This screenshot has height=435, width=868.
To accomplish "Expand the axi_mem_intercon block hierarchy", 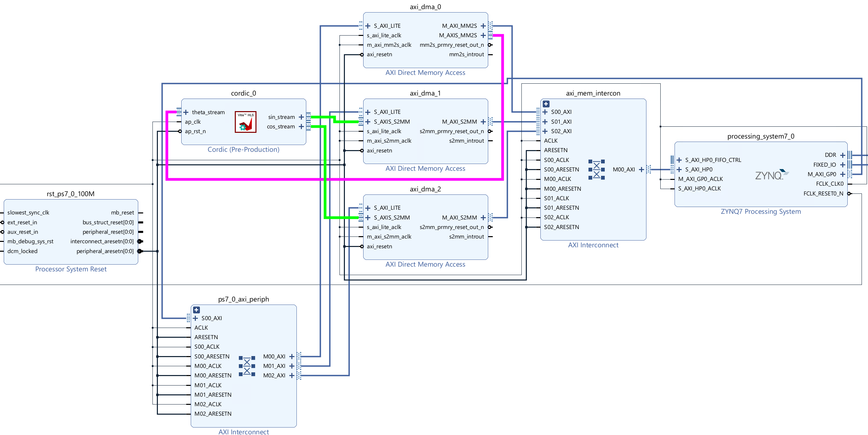I will [546, 104].
